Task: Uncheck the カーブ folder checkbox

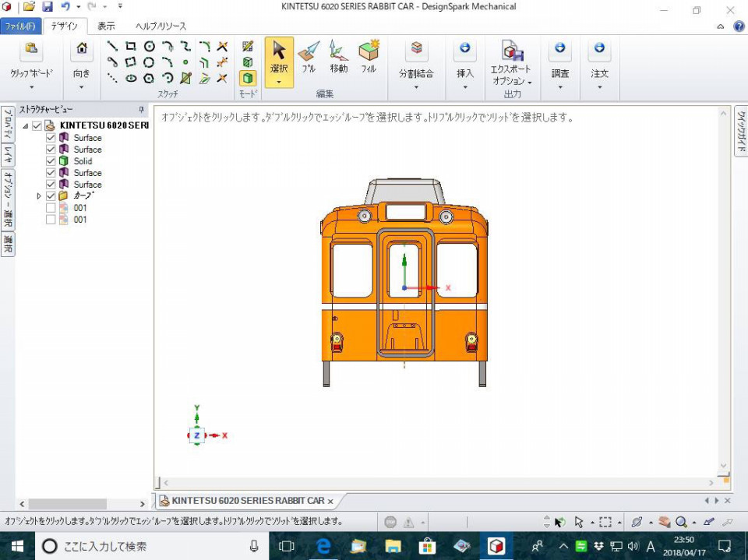Action: tap(51, 195)
